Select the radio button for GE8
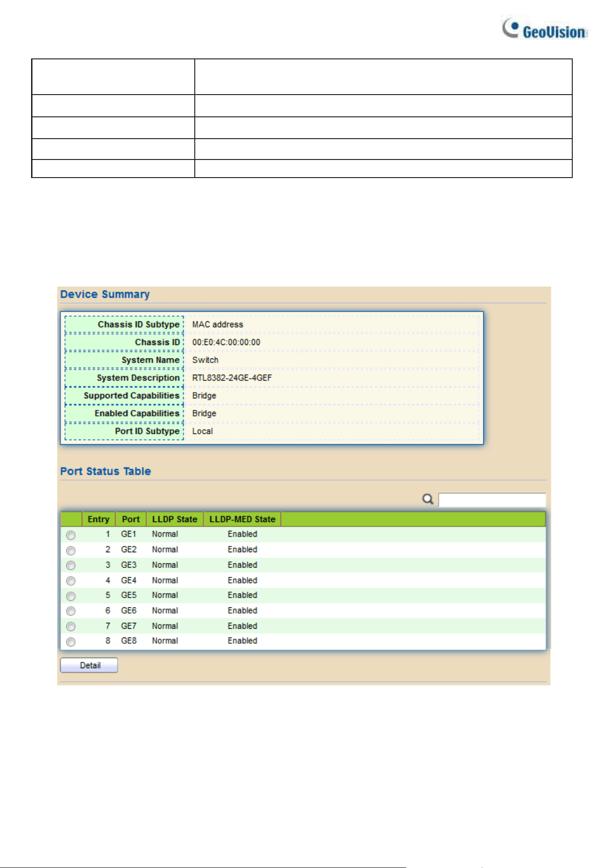The image size is (614, 868). click(x=71, y=642)
